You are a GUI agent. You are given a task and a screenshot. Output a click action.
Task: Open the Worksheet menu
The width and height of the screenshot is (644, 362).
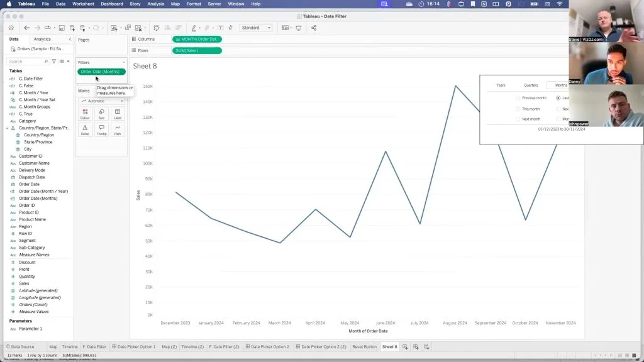pos(83,4)
